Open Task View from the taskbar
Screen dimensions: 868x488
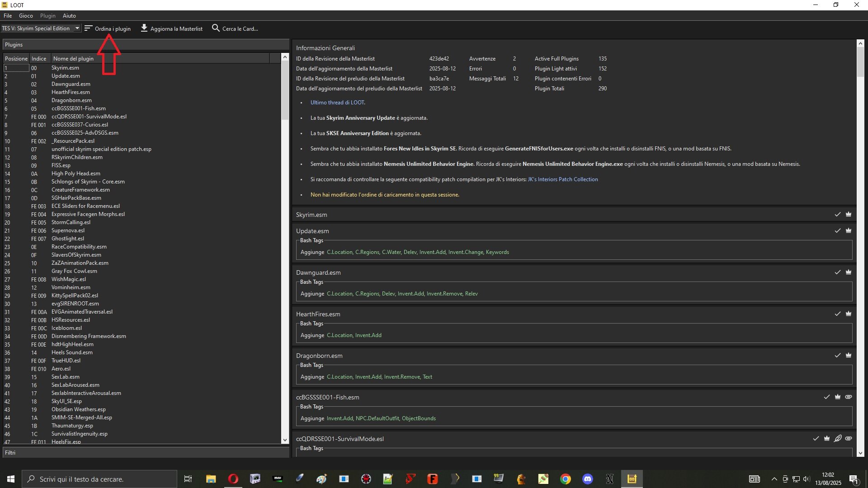(x=188, y=479)
